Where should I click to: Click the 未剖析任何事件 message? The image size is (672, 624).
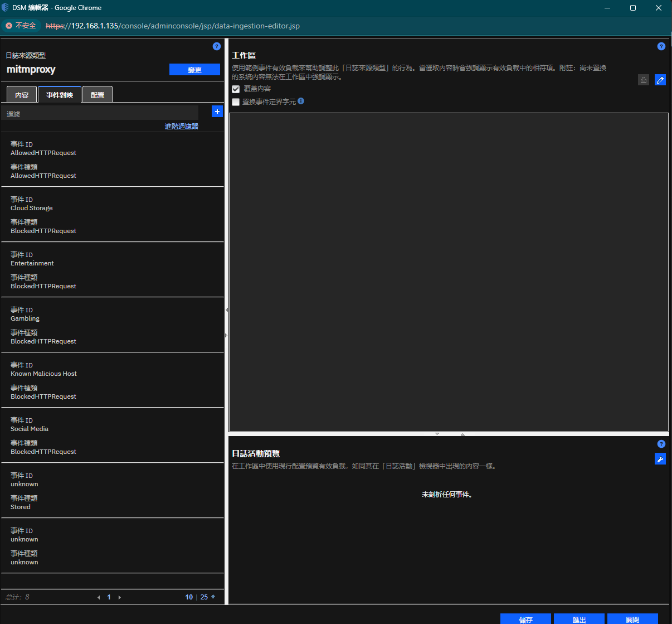[447, 495]
